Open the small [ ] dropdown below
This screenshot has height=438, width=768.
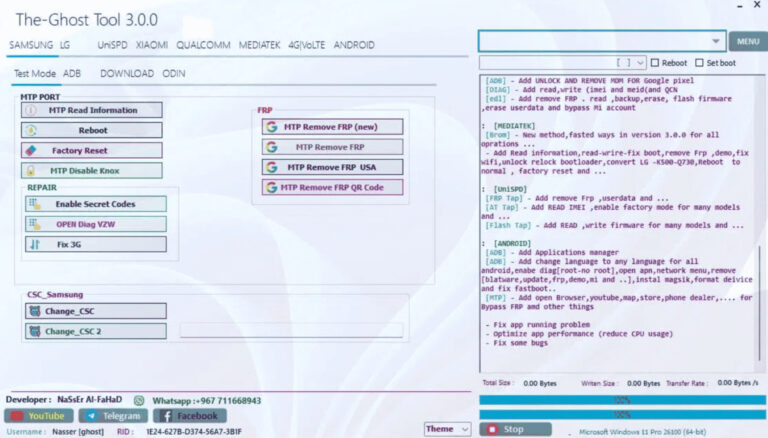click(x=639, y=62)
